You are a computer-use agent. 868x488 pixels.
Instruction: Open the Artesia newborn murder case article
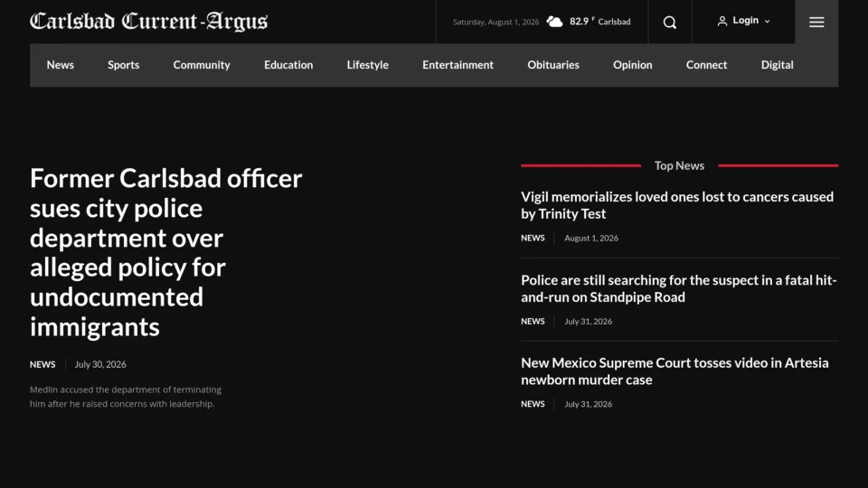[x=675, y=371]
